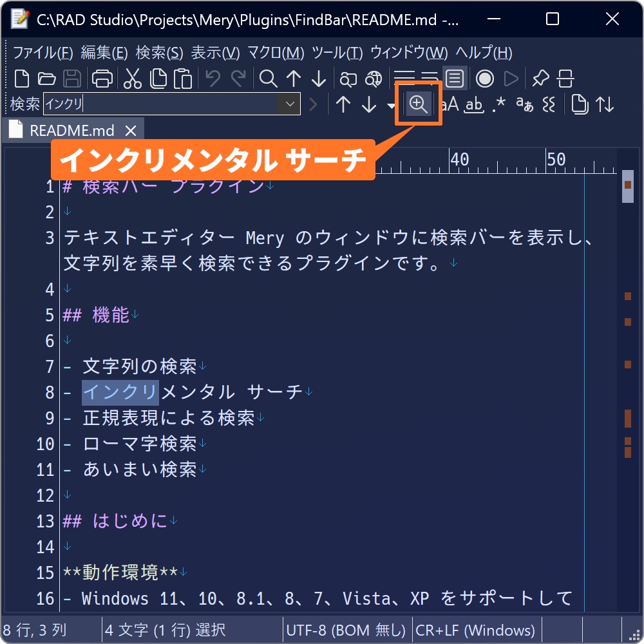Click status bar '8 行, 3 列' position
644x644 pixels.
pyautogui.click(x=35, y=630)
